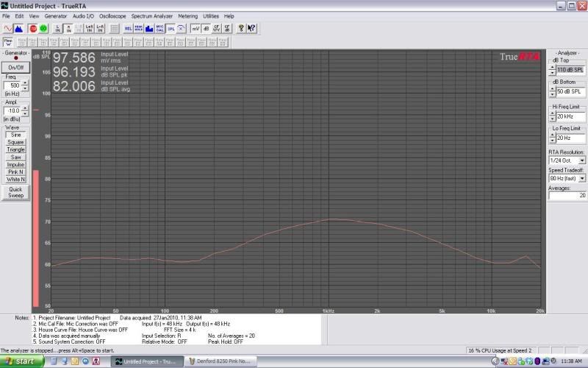588x368 pixels.
Task: Select the L-R IN input toolbar button
Action: 100,29
